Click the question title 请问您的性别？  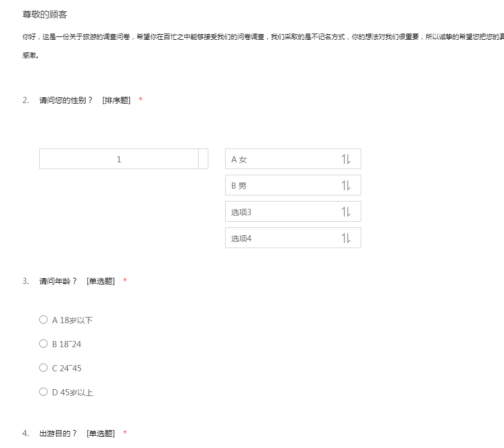coord(66,100)
